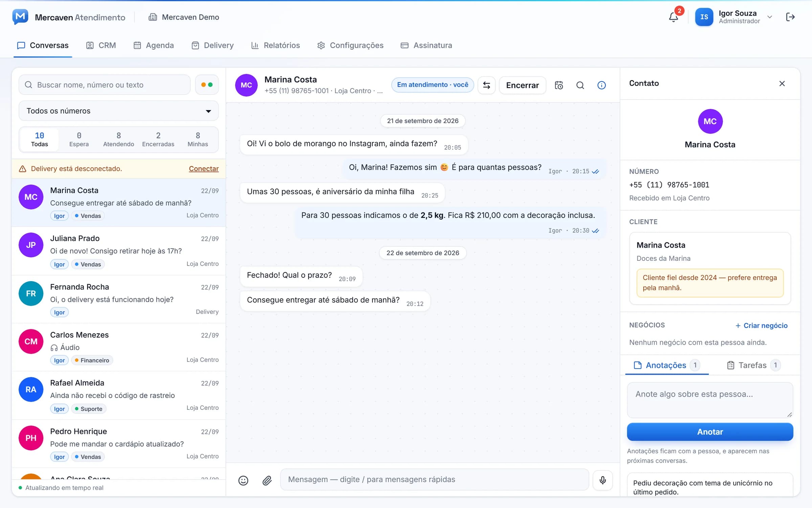Viewport: 812px width, 508px height.
Task: Click Marina Costa avatar in chat header
Action: pyautogui.click(x=246, y=85)
